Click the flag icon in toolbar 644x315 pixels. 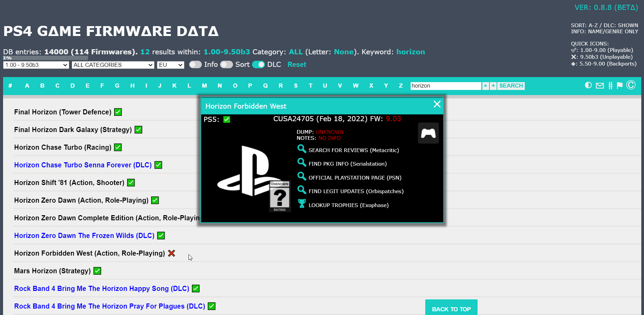(620, 85)
